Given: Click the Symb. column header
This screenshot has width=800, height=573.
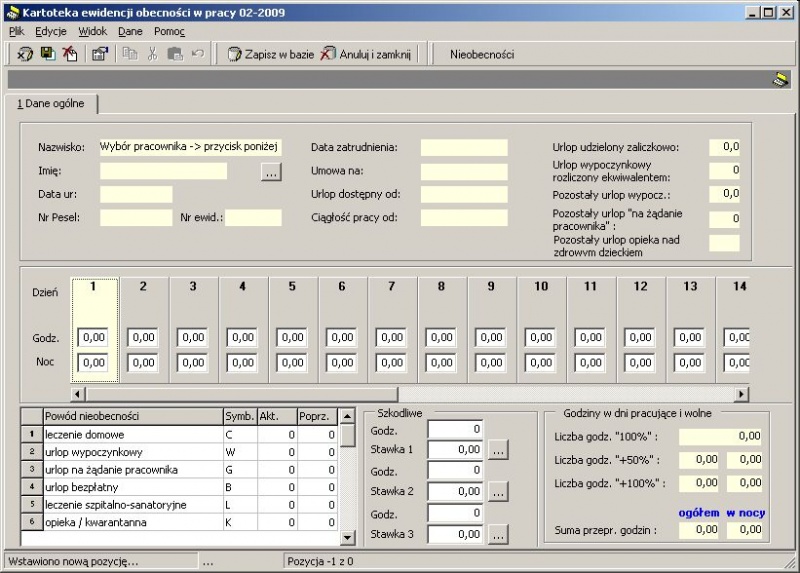Looking at the screenshot, I should (x=240, y=416).
